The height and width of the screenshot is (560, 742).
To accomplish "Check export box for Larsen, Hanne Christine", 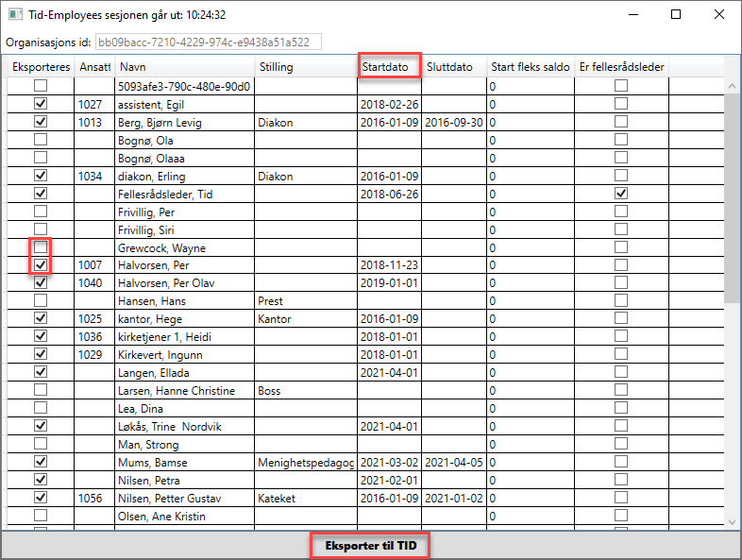I will point(41,390).
